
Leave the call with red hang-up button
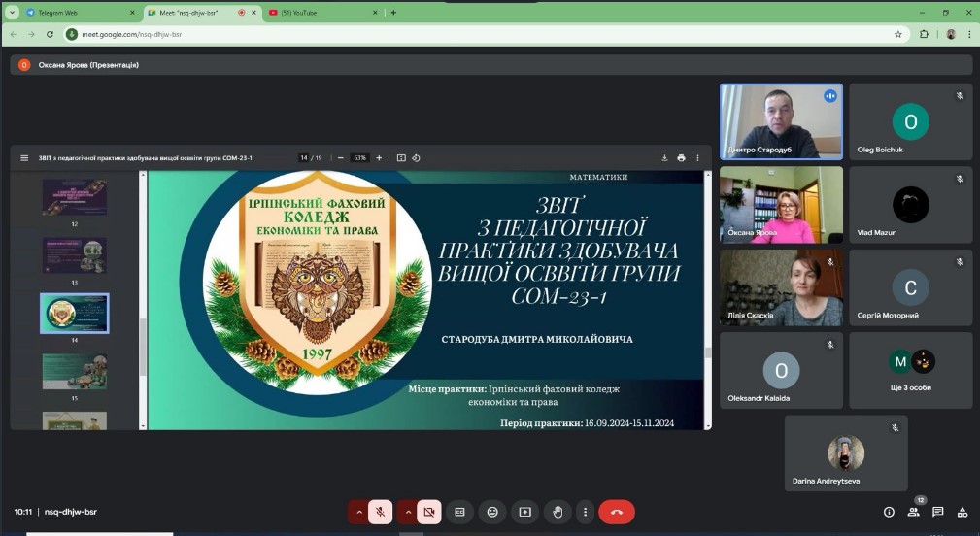[x=616, y=512]
